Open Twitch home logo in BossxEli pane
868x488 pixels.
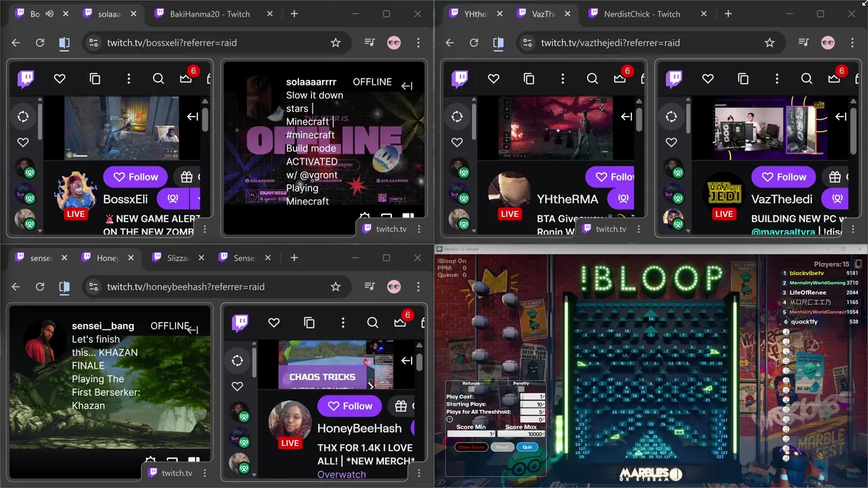tap(26, 79)
